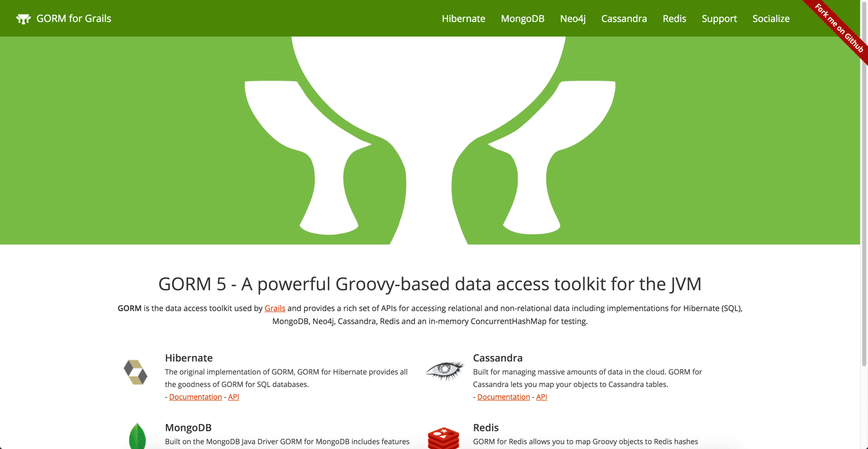Open Cassandra Documentation link

coord(503,397)
